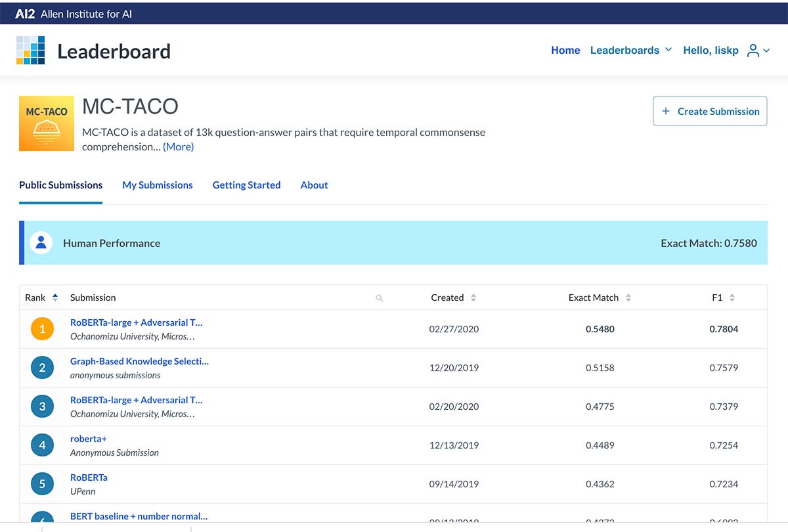
Task: Click the F1 value 0.7234
Action: point(724,484)
